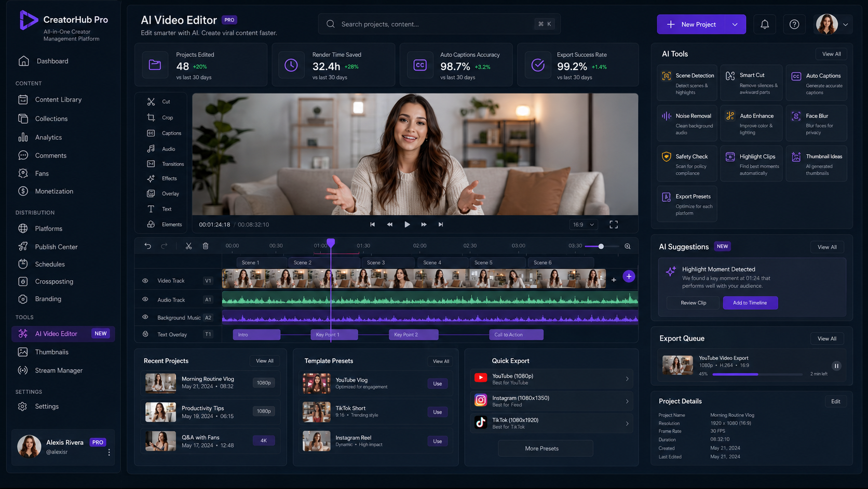Select Key Point 2 text overlay clip
This screenshot has height=489, width=868.
point(414,335)
